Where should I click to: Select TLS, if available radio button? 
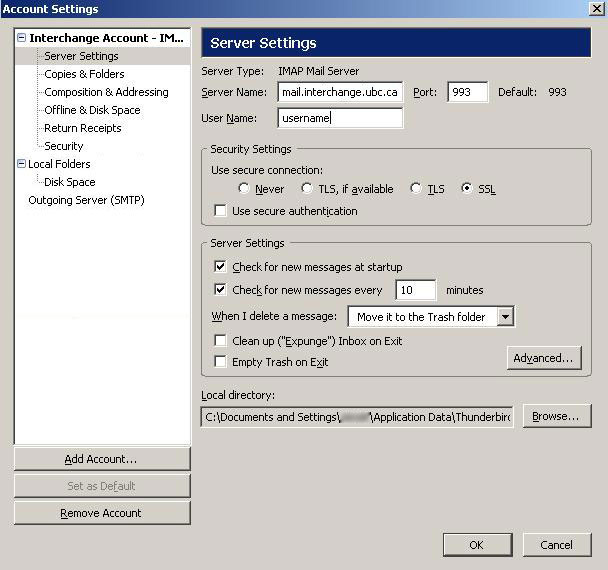pos(307,189)
